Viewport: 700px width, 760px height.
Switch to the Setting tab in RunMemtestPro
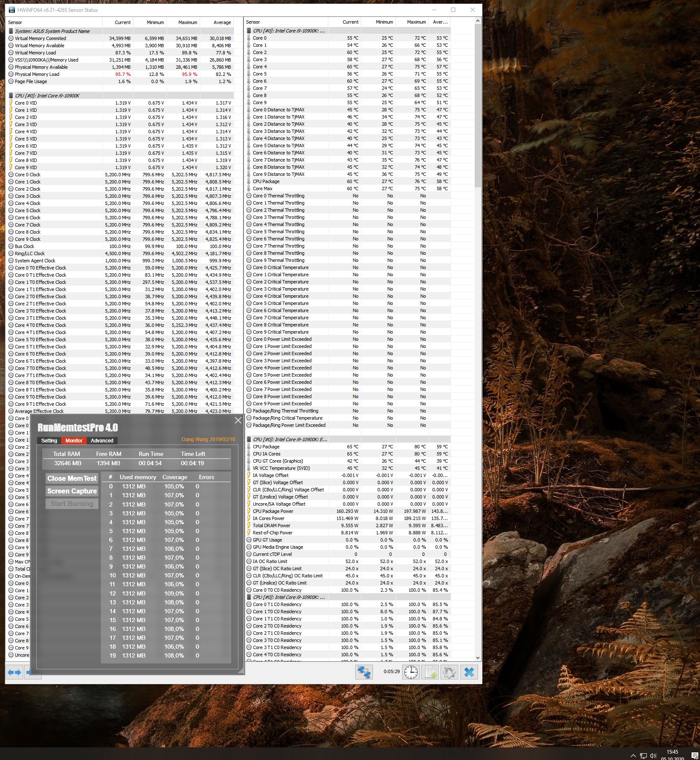[49, 440]
